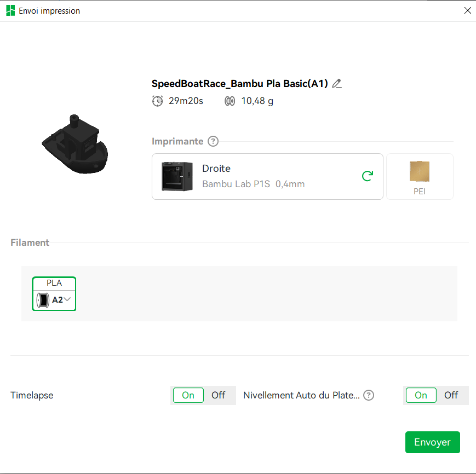This screenshot has width=476, height=474.
Task: Turn Timelapse On
Action: (188, 395)
